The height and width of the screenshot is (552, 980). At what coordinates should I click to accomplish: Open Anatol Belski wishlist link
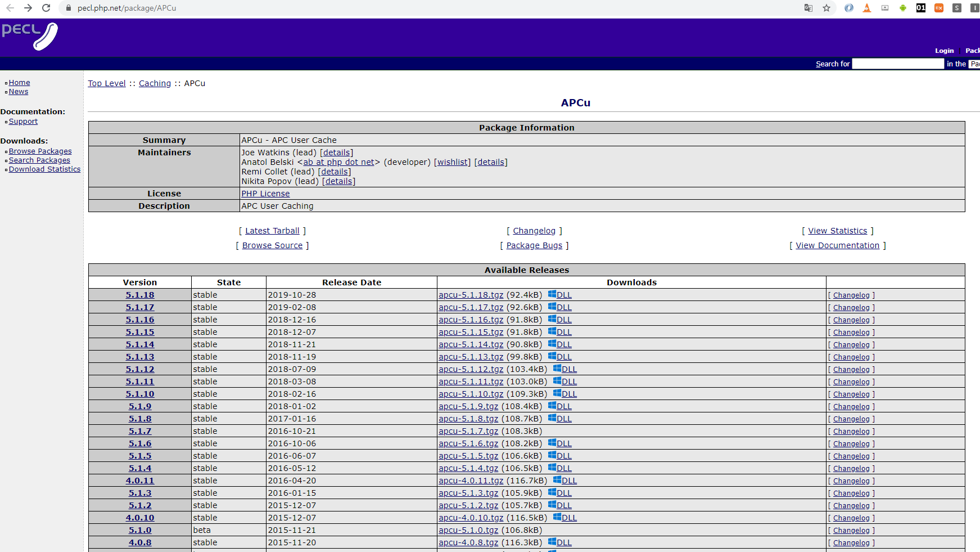click(453, 162)
